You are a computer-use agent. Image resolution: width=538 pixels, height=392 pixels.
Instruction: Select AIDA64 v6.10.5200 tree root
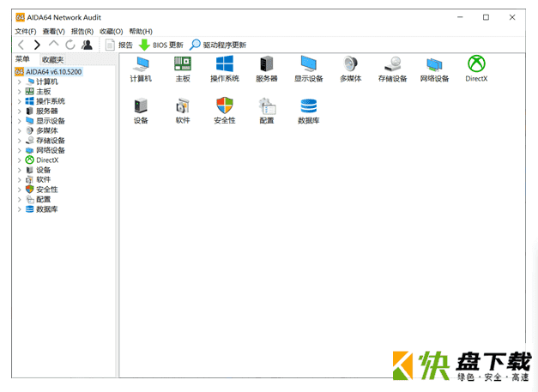[49, 72]
